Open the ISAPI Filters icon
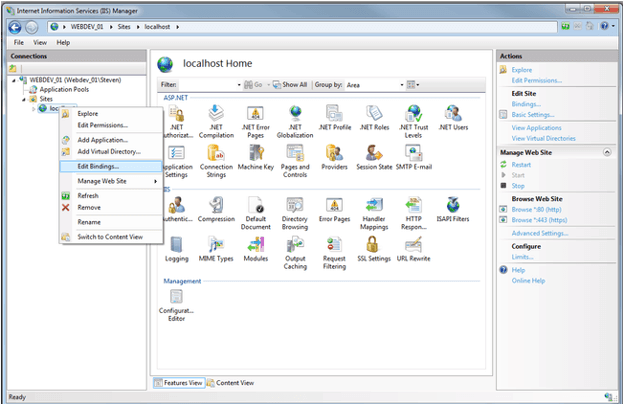The image size is (623, 404). point(453,209)
